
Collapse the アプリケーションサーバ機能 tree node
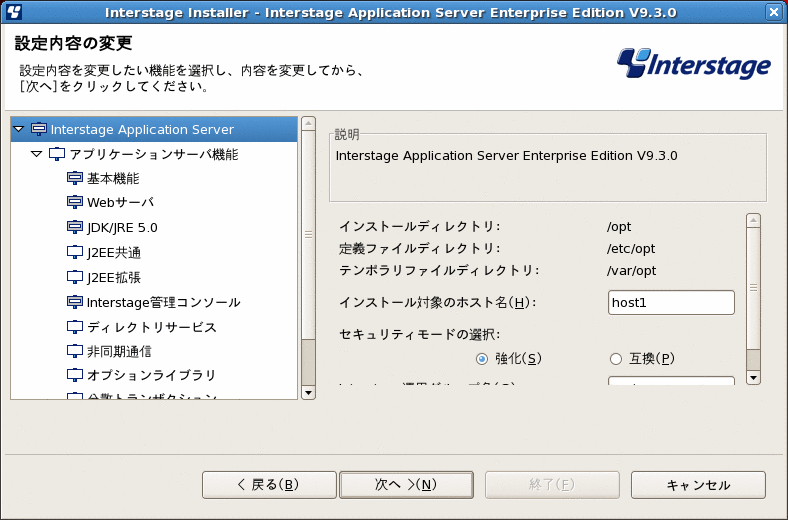click(37, 154)
